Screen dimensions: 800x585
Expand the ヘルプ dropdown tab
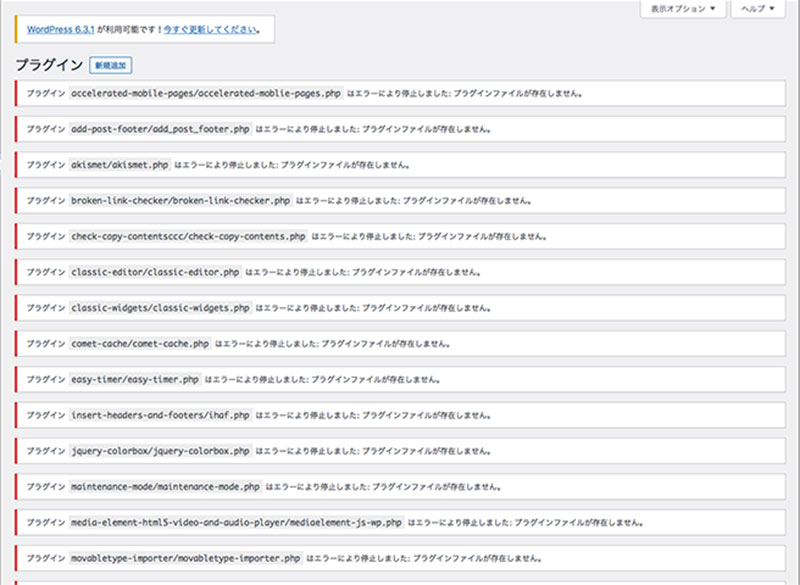pyautogui.click(x=759, y=9)
